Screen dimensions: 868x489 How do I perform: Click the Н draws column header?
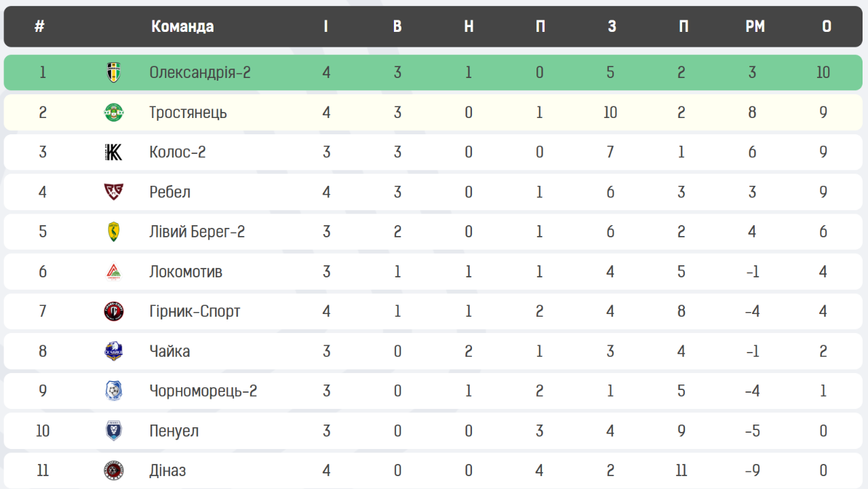point(469,26)
